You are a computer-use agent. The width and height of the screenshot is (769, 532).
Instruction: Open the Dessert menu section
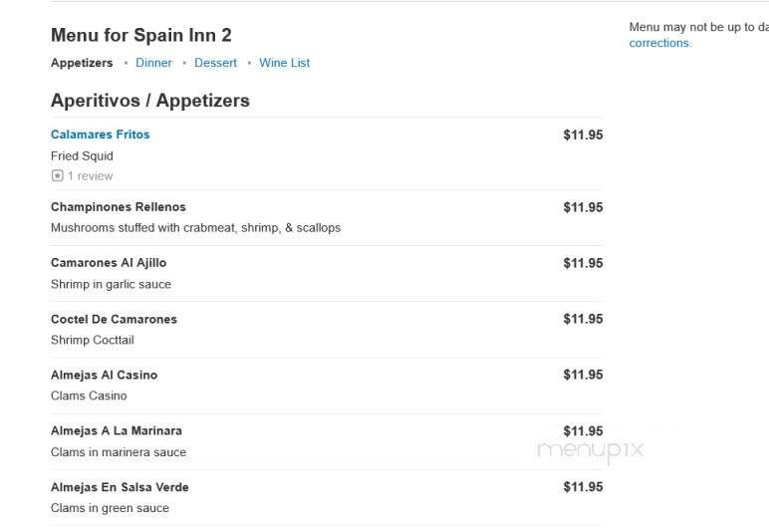coord(215,63)
